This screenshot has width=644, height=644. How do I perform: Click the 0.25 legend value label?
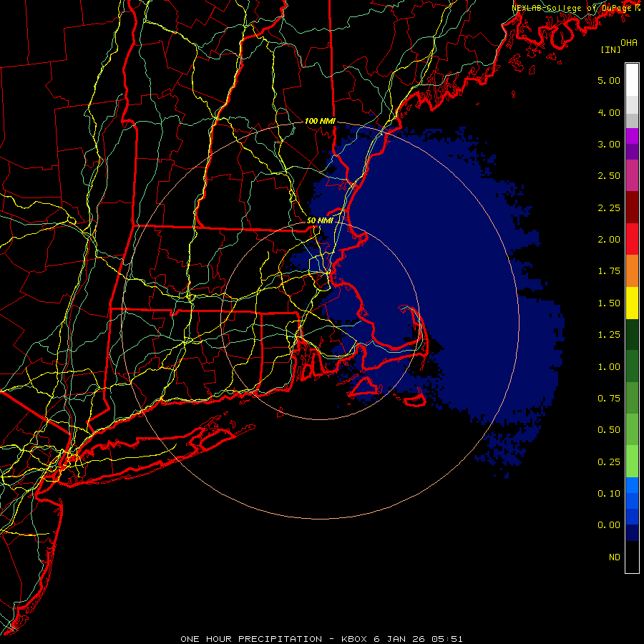pyautogui.click(x=609, y=462)
